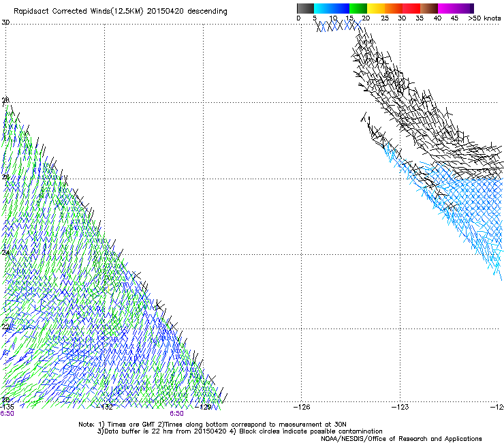Click the '-126' longitude axis label
This screenshot has height=443, width=504.
pos(302,407)
